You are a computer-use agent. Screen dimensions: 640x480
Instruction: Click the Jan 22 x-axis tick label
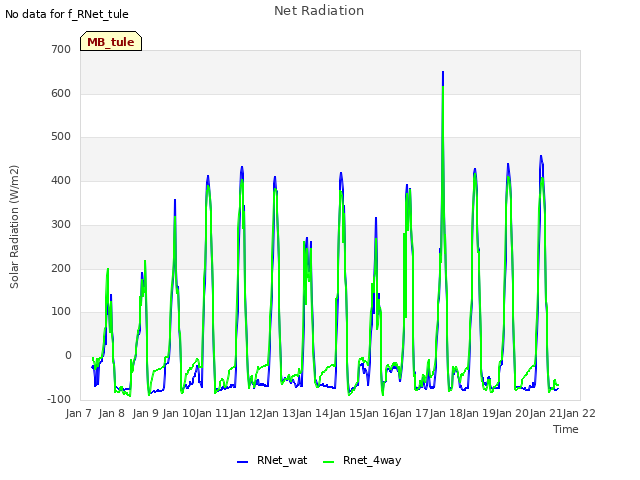579,413
